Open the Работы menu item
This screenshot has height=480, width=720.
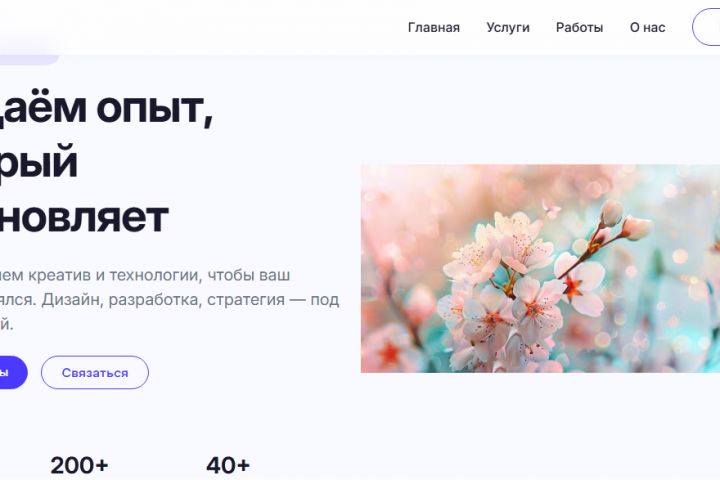[579, 28]
